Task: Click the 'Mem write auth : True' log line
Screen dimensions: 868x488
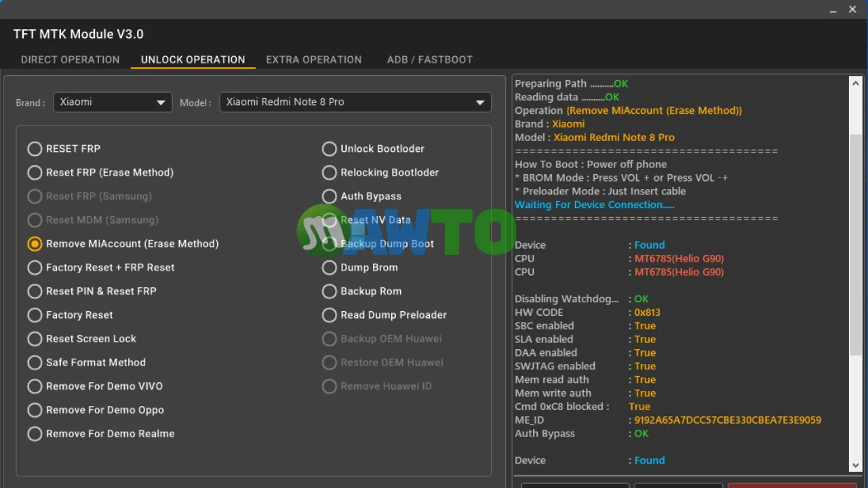Action: pos(585,393)
